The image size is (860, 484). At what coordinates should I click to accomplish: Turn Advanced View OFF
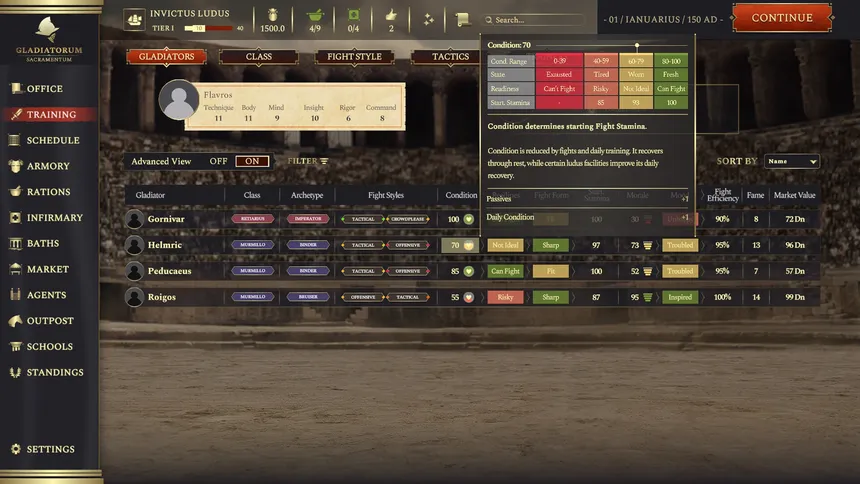coord(218,161)
